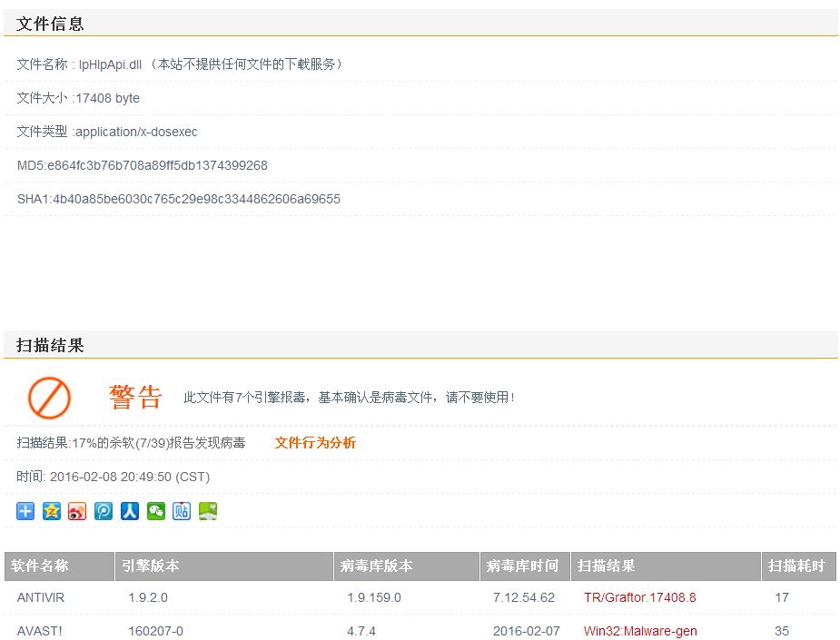The width and height of the screenshot is (840, 640).
Task: Click the file type application/x-dosexec line
Action: (x=107, y=132)
